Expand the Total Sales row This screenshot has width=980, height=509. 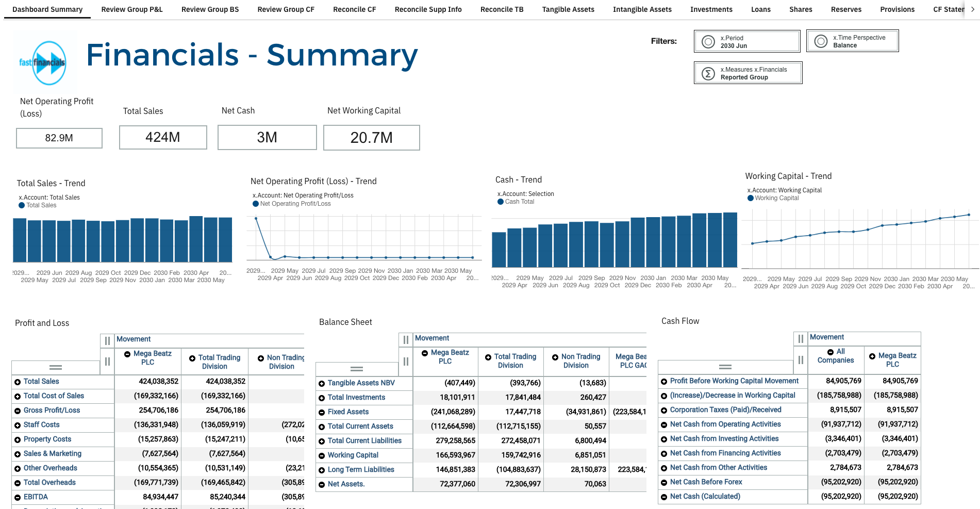(x=18, y=382)
